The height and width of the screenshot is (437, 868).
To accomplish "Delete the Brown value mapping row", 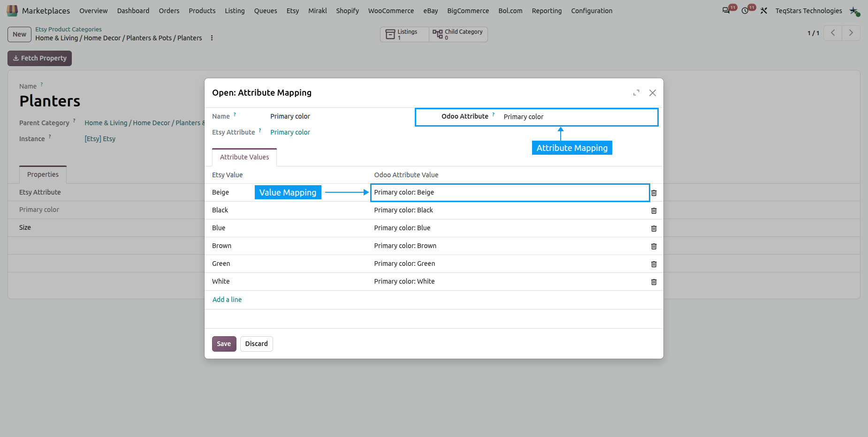I will [654, 246].
